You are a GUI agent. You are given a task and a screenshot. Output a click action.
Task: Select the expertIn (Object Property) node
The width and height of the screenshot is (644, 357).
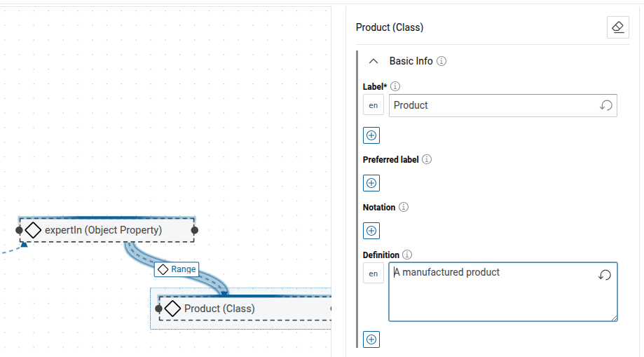click(107, 230)
